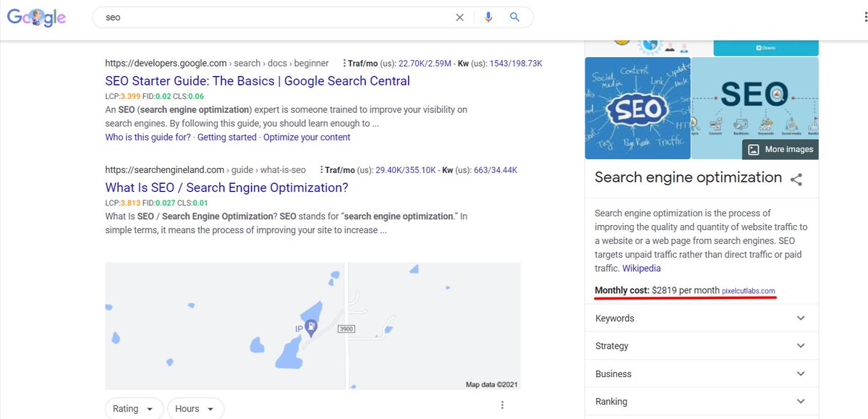Image resolution: width=868 pixels, height=419 pixels.
Task: Click the location pin marker on the map
Action: pos(310,328)
